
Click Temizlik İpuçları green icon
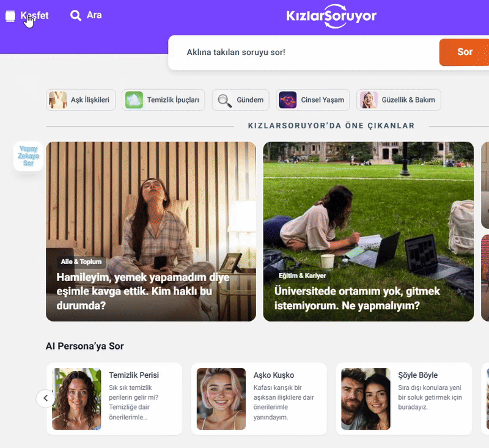tap(134, 100)
